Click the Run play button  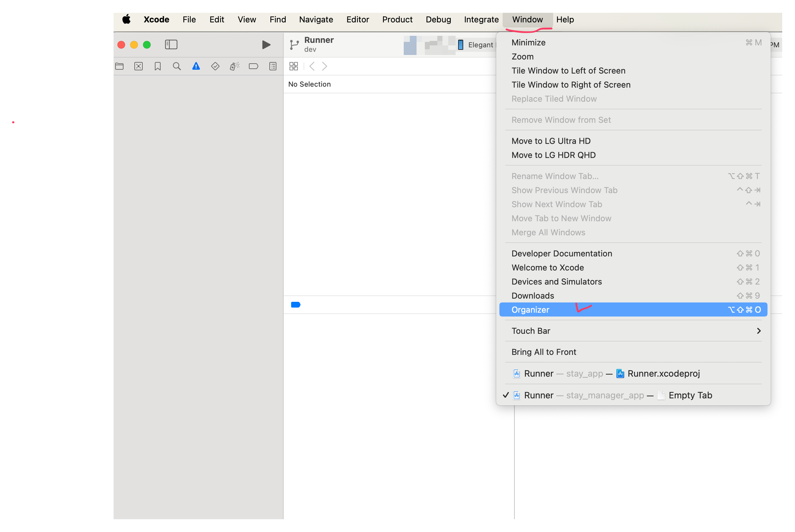tap(266, 45)
